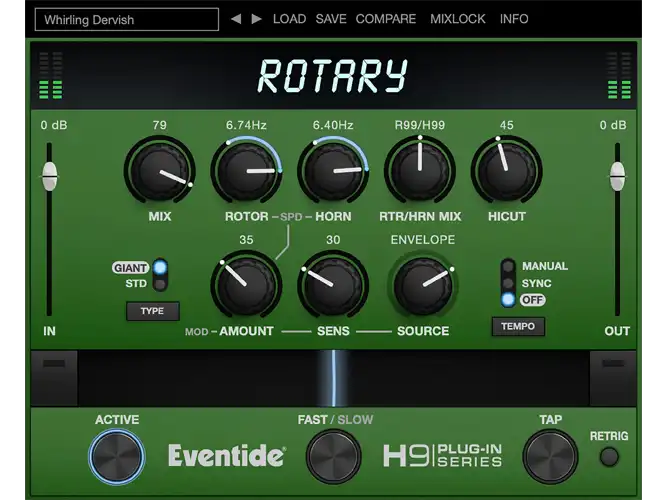Click the TAP footswitch

[550, 457]
